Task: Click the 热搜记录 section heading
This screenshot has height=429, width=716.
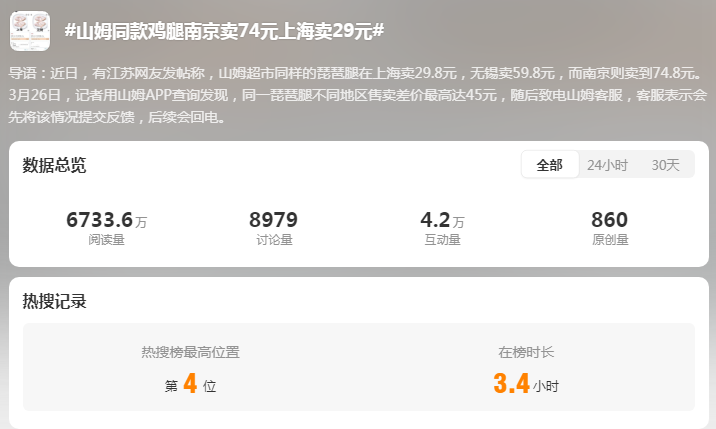Action: coord(54,301)
